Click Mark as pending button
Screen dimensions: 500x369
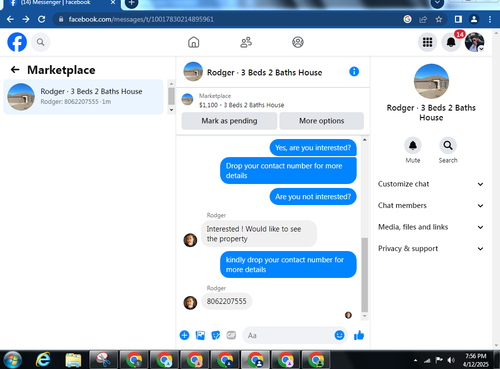(x=229, y=121)
